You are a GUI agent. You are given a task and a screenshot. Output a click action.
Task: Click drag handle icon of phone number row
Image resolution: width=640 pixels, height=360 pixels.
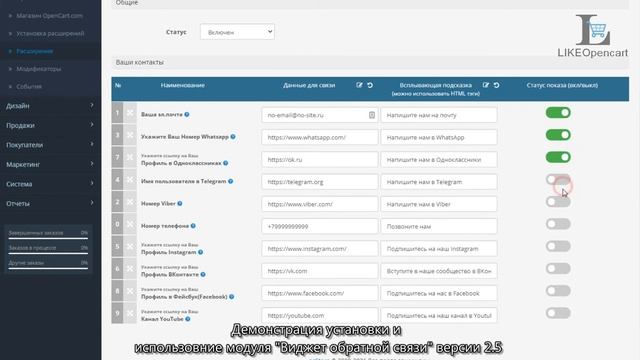coord(130,224)
